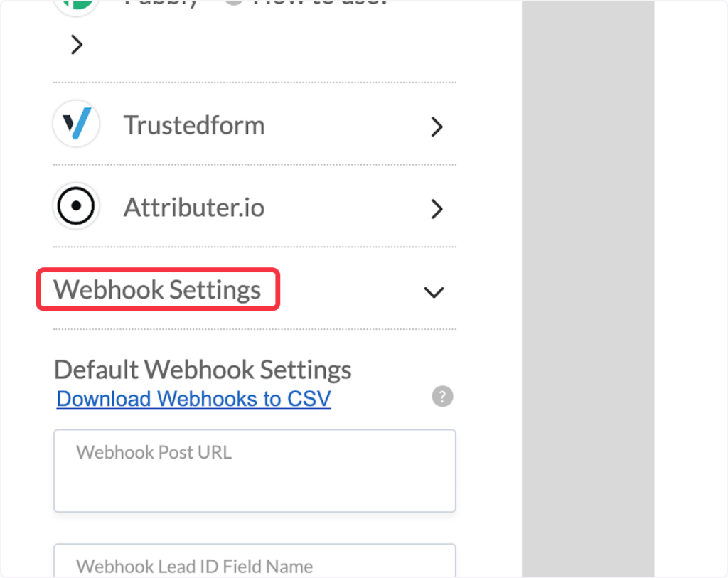Open the "How to use" help link
The width and height of the screenshot is (728, 578).
[306, 3]
